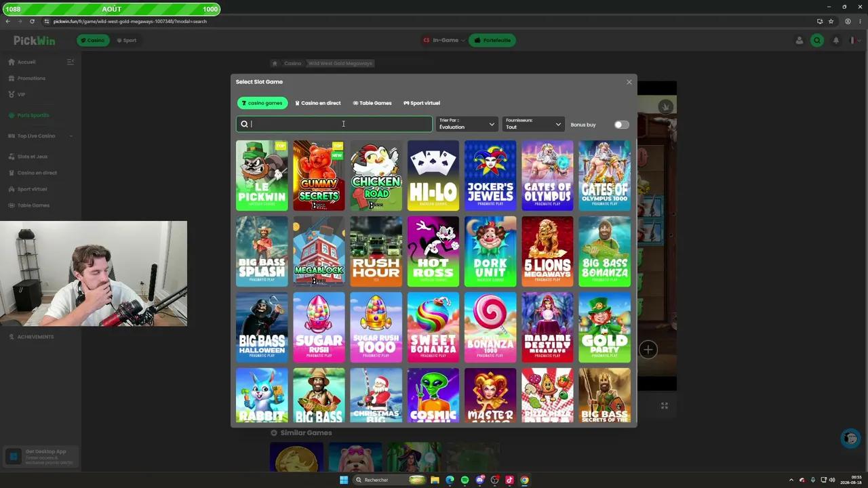The image size is (868, 488).
Task: Open the notifications bell
Action: click(835, 41)
